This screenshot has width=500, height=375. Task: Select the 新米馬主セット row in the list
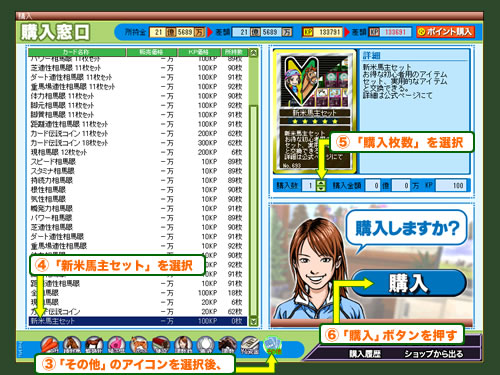tap(138, 321)
